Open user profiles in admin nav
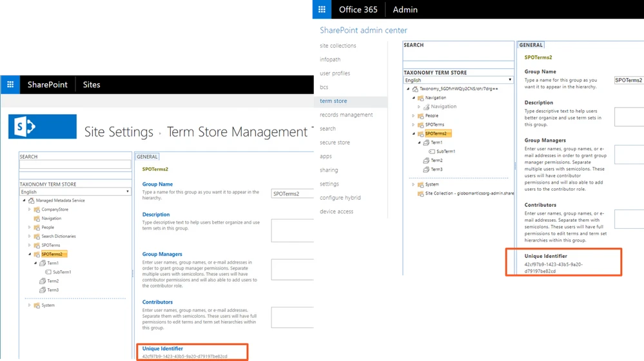Image resolution: width=644 pixels, height=361 pixels. click(335, 73)
